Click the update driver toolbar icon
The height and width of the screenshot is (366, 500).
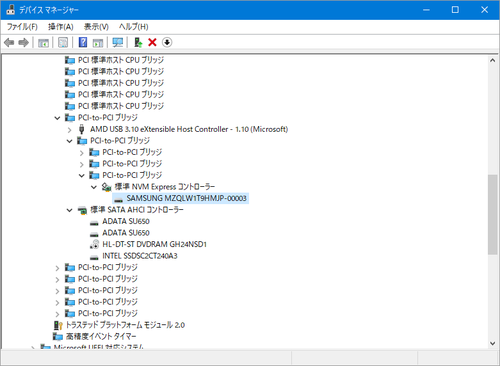pos(138,42)
